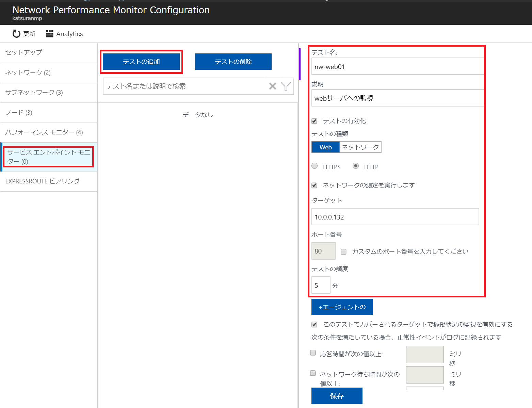Image resolution: width=532 pixels, height=408 pixels.
Task: Switch test type to ネットワーク
Action: [x=360, y=147]
